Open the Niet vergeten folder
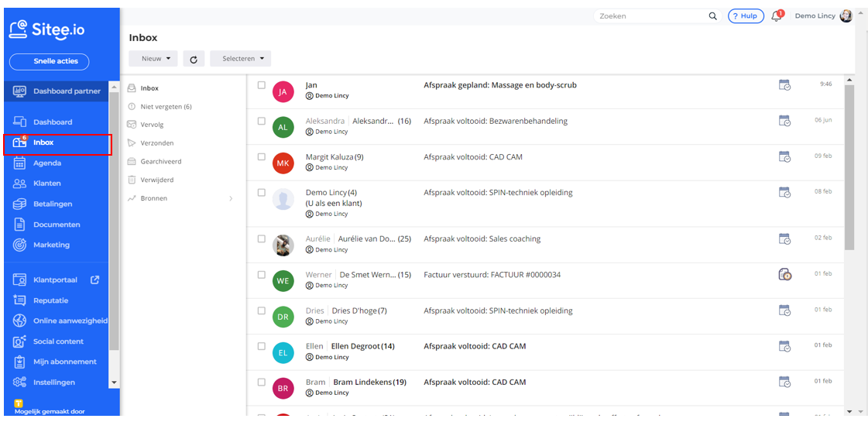This screenshot has height=422, width=868. pyautogui.click(x=165, y=107)
